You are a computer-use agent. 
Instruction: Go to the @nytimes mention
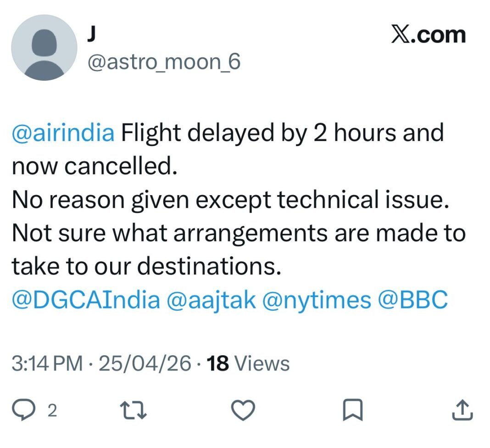[x=316, y=300]
